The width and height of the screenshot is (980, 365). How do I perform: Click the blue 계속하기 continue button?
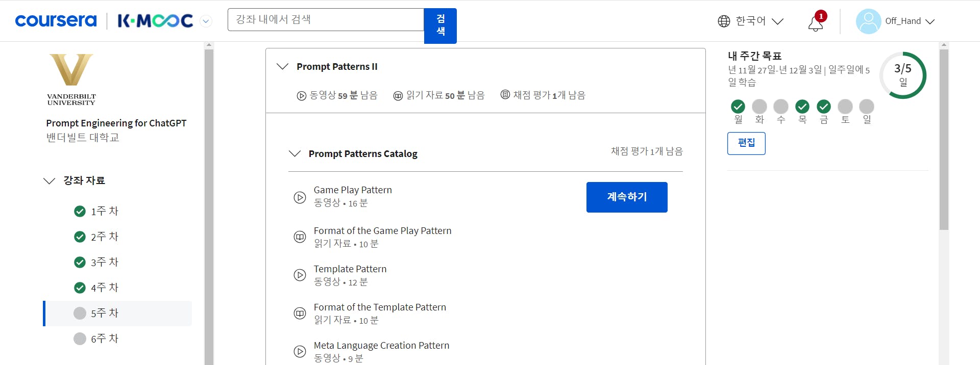tap(627, 197)
